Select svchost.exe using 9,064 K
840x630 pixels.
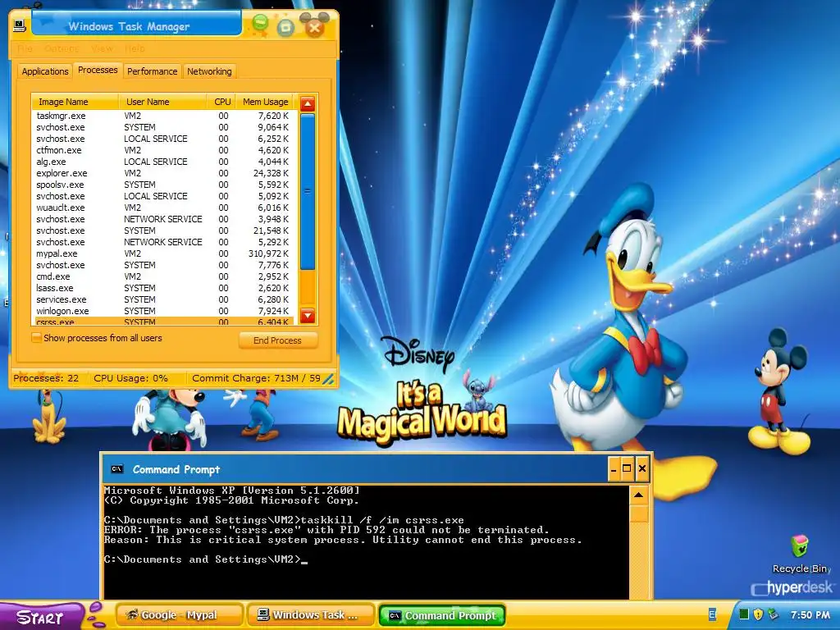[163, 127]
